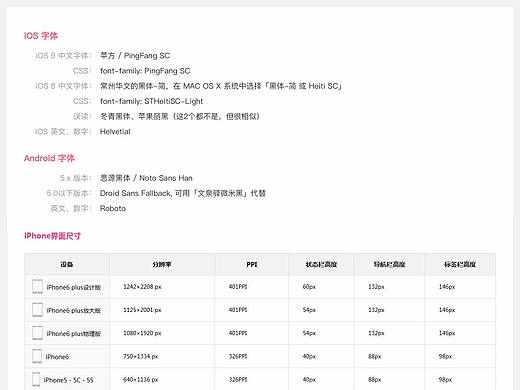This screenshot has width=520, height=390.
Task: Click 326PPI in the iPhone6 row
Action: [x=238, y=356]
